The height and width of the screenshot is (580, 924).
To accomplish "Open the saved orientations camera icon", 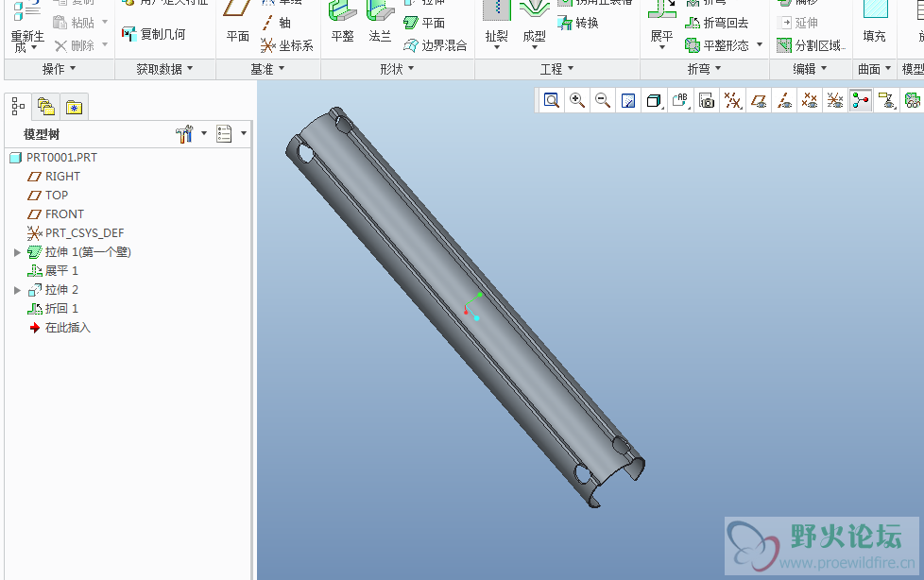I will coord(707,101).
